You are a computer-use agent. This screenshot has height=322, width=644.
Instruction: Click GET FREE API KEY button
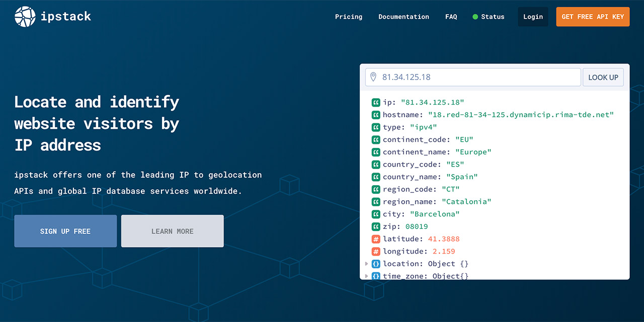click(x=593, y=17)
